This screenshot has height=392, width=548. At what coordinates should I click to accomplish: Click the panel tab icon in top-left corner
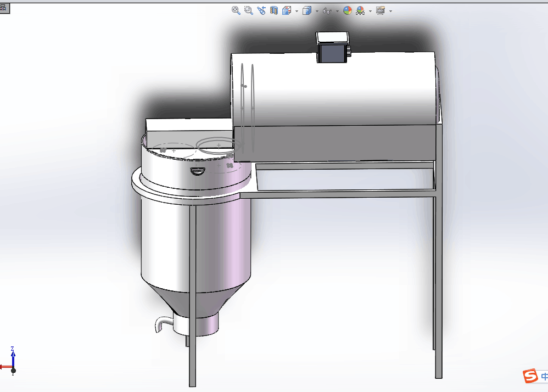(4, 8)
